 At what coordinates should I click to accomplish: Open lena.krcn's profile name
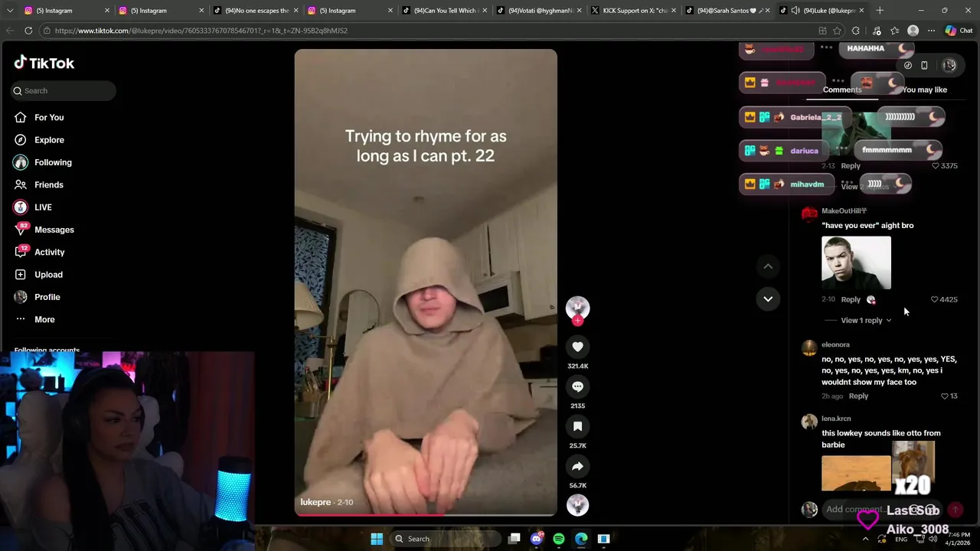pos(836,419)
